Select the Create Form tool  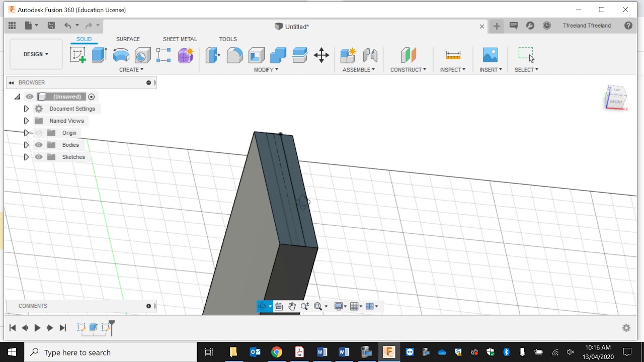tap(186, 55)
